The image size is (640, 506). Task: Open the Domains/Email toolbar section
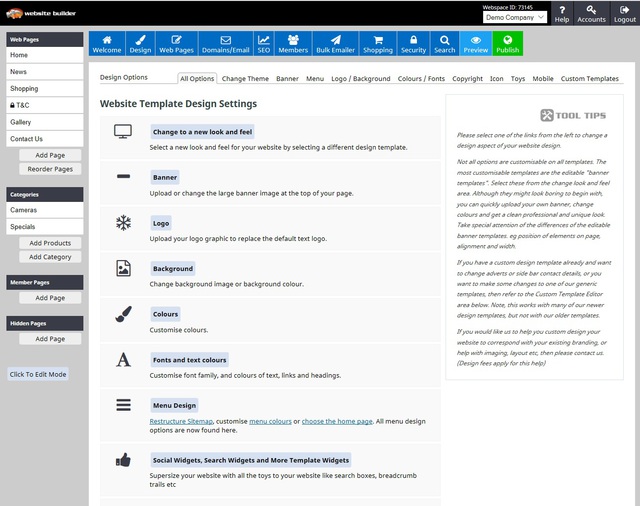click(224, 43)
